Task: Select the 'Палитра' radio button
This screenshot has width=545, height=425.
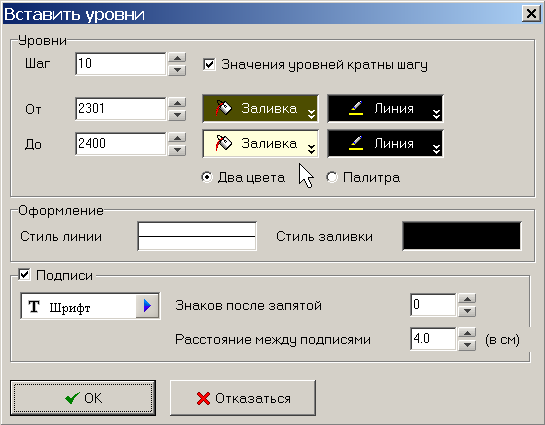Action: 332,177
